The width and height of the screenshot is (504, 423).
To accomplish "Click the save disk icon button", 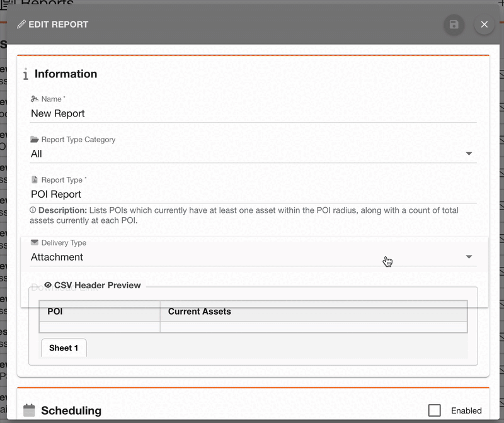I will (454, 25).
